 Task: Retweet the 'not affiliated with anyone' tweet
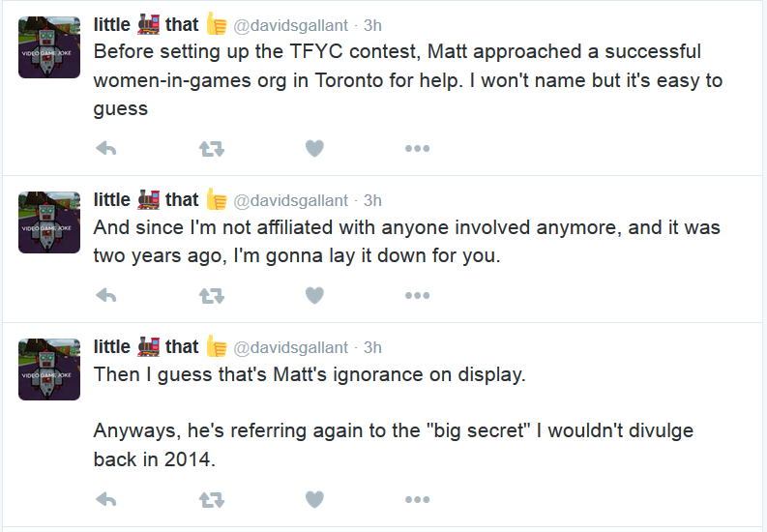click(212, 295)
